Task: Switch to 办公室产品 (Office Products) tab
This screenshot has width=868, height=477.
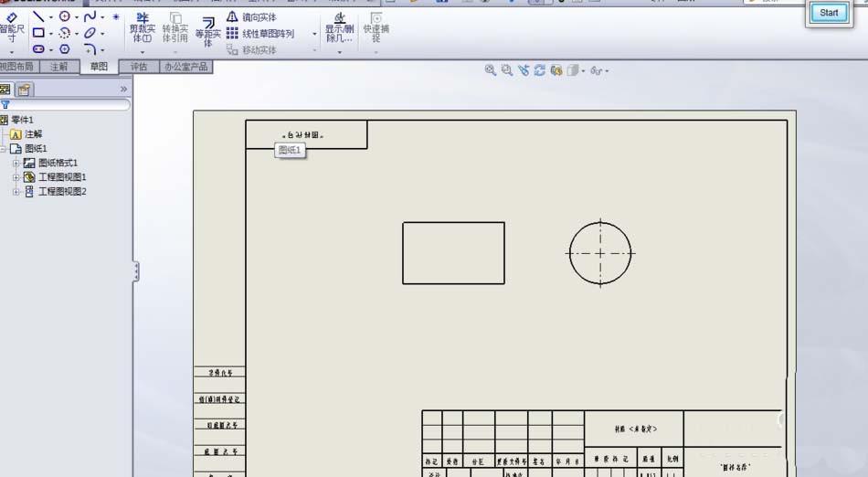Action: (186, 67)
